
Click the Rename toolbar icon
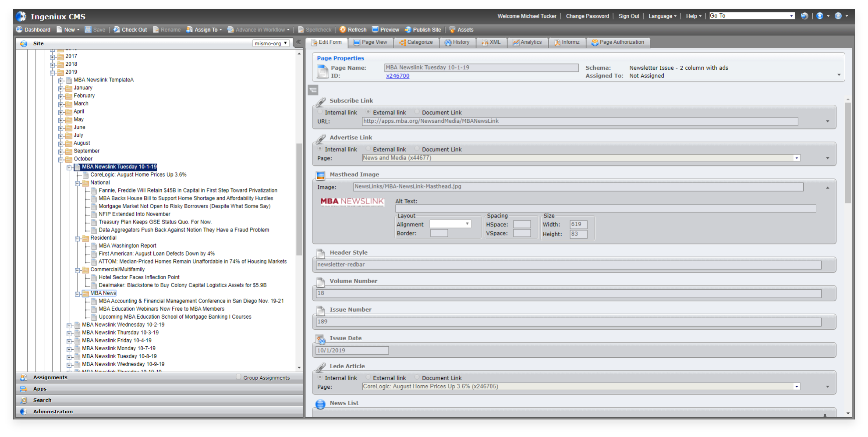coord(156,29)
